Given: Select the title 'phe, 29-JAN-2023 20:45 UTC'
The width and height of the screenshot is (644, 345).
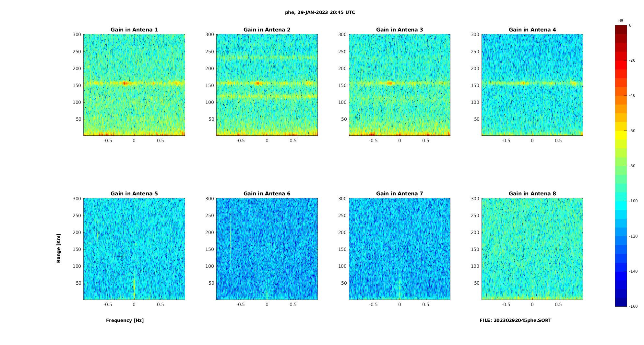Looking at the screenshot, I should coord(320,12).
